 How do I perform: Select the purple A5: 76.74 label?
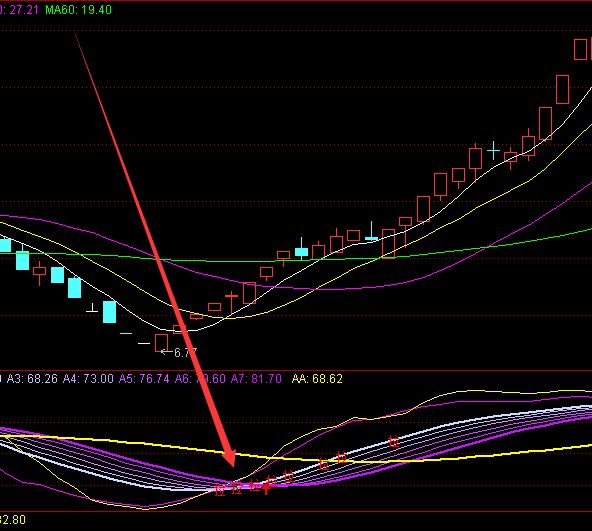click(x=144, y=378)
